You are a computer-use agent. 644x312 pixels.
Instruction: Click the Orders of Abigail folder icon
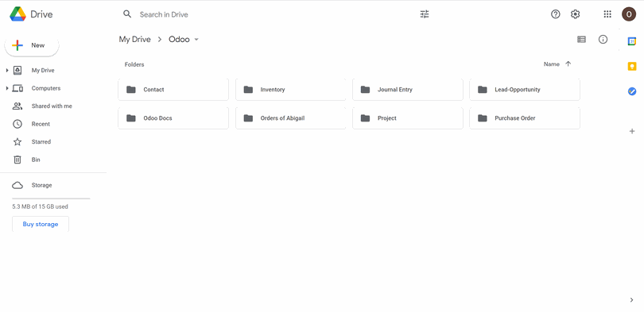pos(248,118)
